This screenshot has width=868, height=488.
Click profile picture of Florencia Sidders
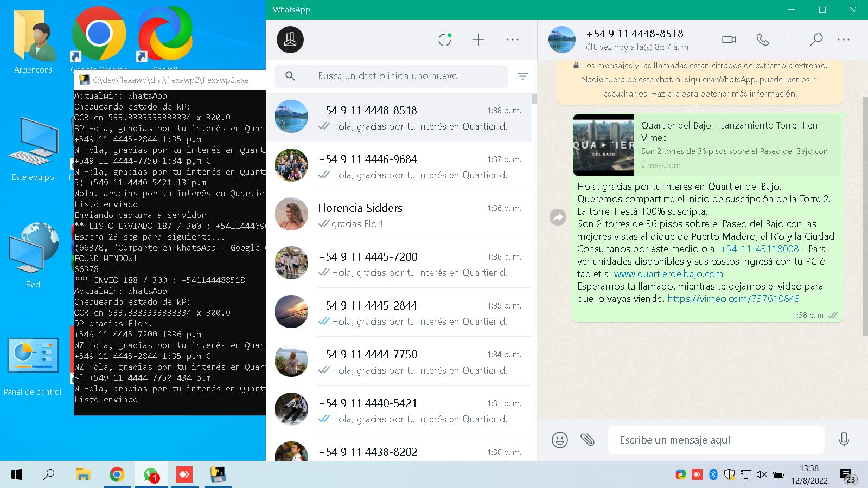pyautogui.click(x=291, y=214)
